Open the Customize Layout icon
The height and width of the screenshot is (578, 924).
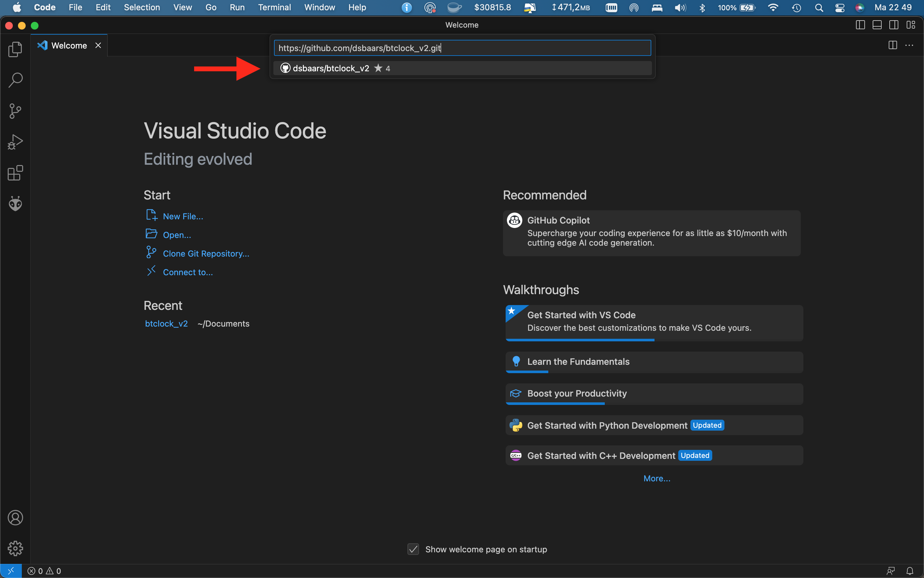[x=911, y=25]
